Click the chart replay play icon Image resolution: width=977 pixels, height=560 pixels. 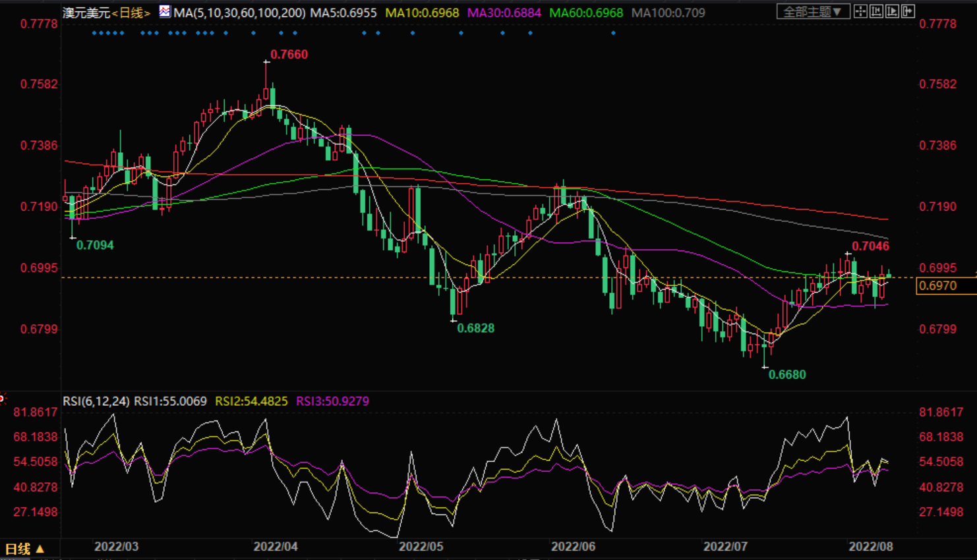coord(892,12)
